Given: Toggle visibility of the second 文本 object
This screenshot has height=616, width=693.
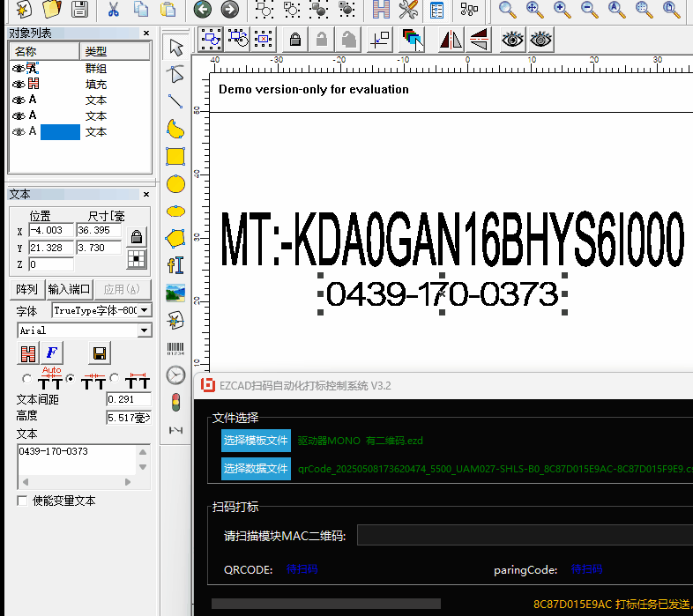Looking at the screenshot, I should click(x=19, y=115).
